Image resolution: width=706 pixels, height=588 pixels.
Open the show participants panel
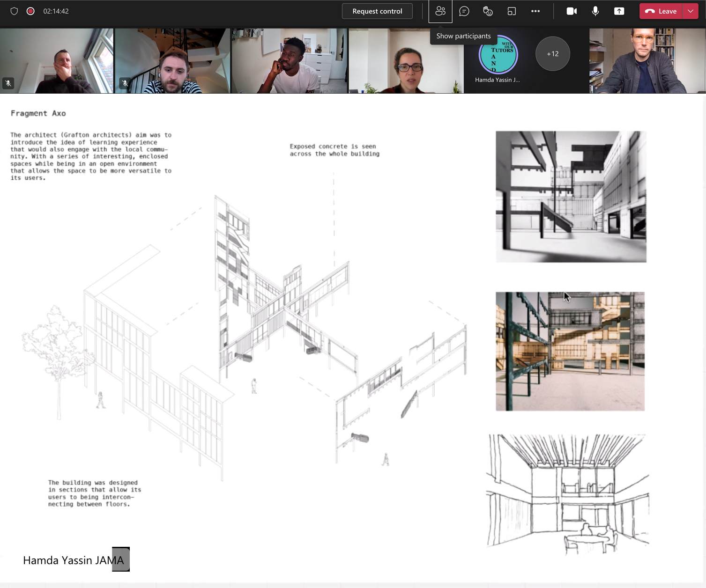(440, 11)
